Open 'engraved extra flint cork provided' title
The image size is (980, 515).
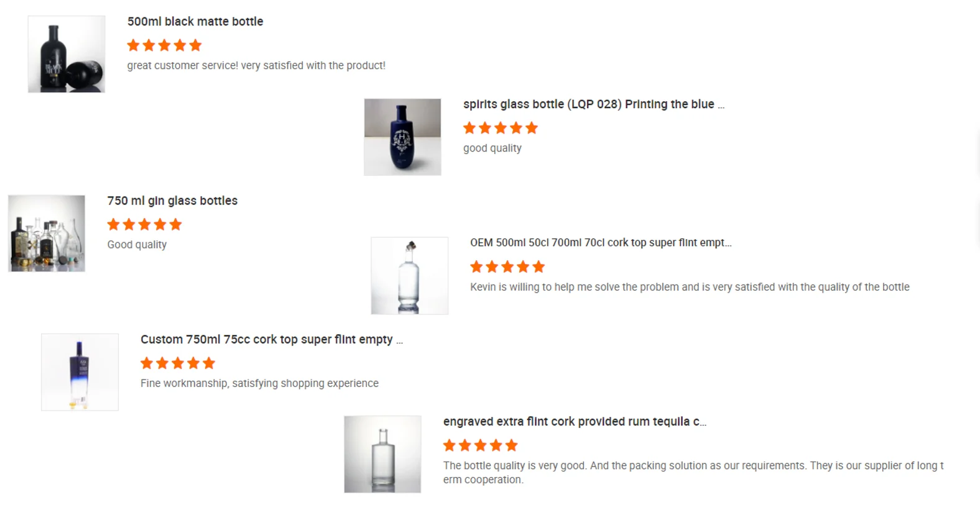574,422
